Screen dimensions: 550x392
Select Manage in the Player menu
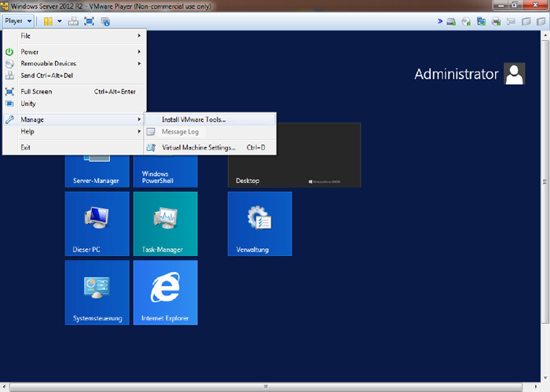point(75,119)
